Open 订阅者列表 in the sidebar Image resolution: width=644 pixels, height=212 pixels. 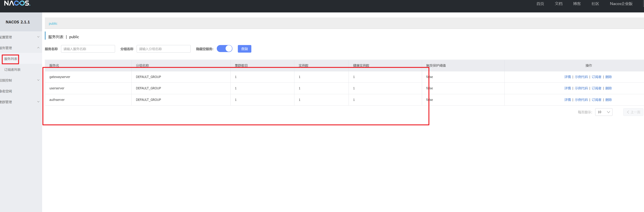(x=12, y=70)
